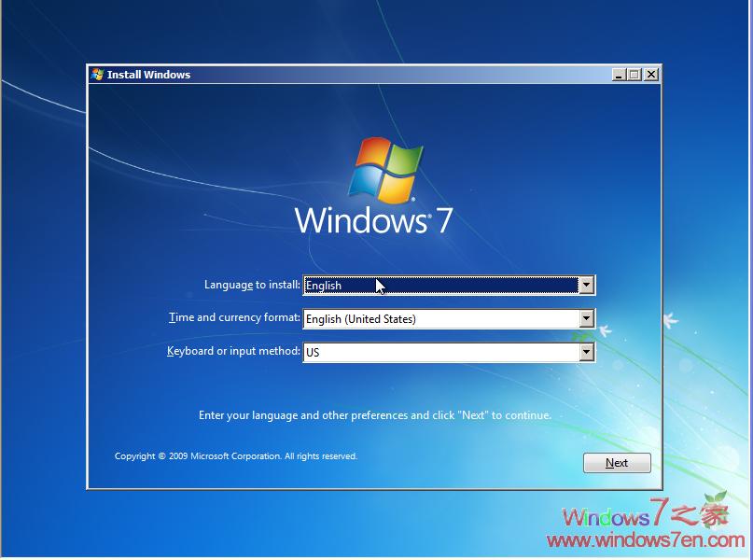Click the Install Windows title bar text
This screenshot has width=753, height=560.
click(149, 75)
